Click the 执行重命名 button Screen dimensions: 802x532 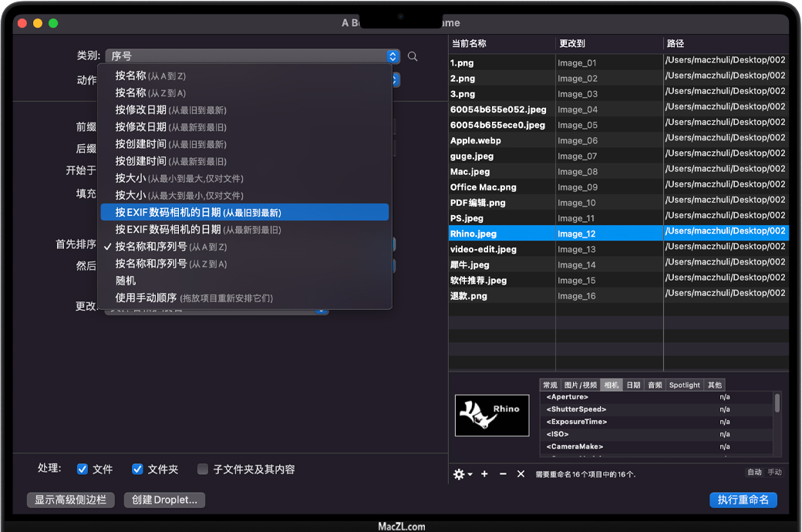pyautogui.click(x=743, y=500)
